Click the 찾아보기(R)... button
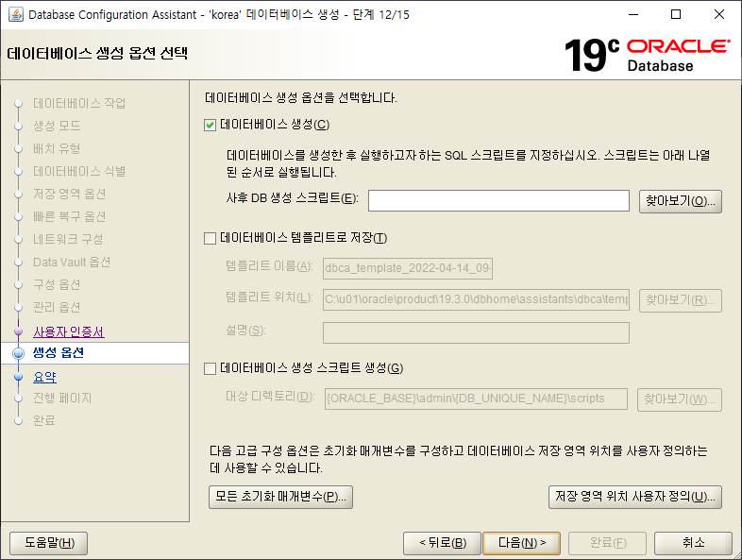Image resolution: width=742 pixels, height=560 pixels. (680, 300)
